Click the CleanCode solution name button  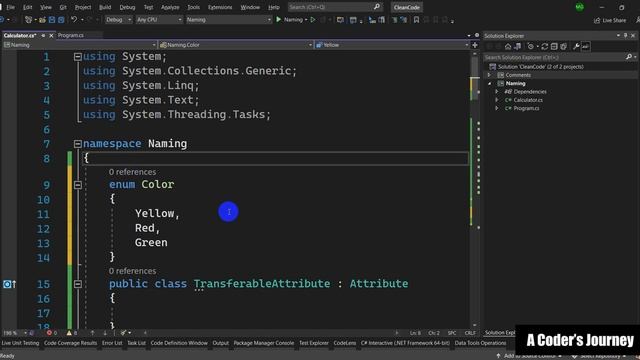407,7
